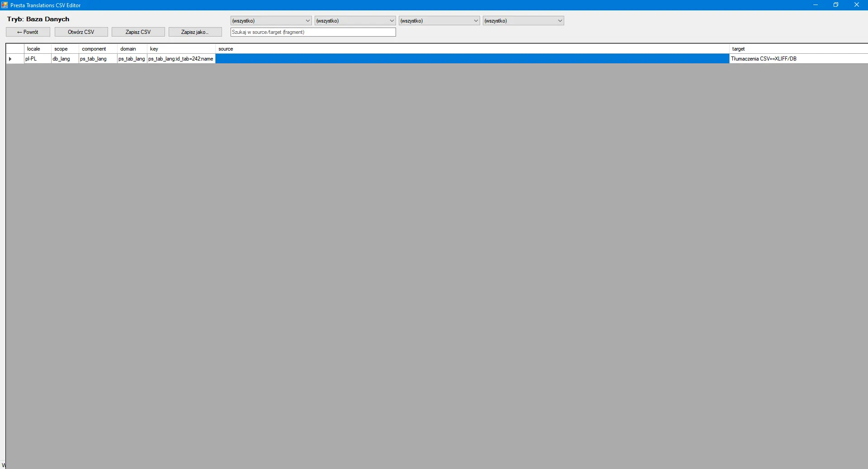Minimize the Presta Translations window
The image size is (868, 469).
(816, 5)
